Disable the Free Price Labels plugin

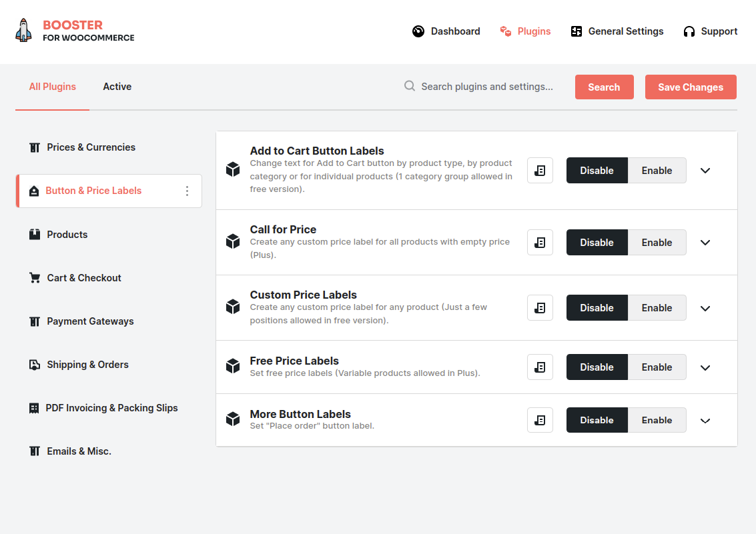point(597,367)
